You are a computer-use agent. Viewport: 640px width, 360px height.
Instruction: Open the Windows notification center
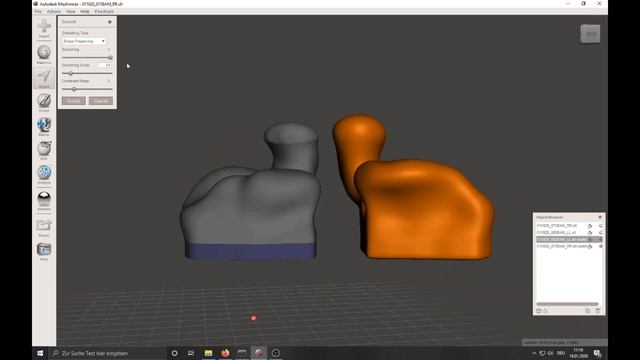pos(597,353)
